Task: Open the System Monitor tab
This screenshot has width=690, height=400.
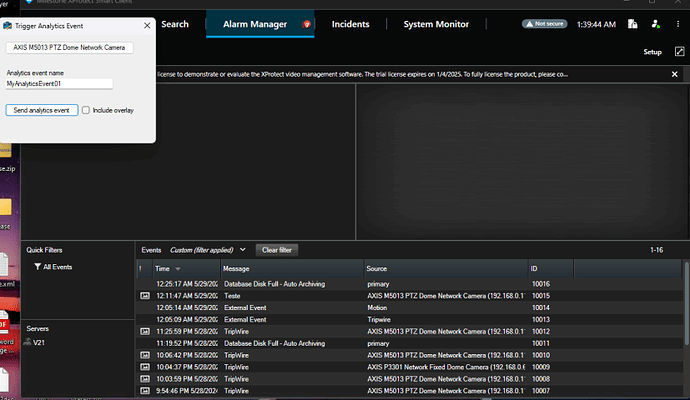Action: tap(436, 24)
